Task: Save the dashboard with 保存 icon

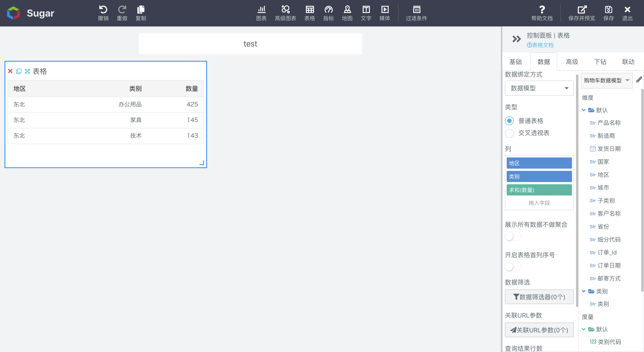Action: tap(608, 9)
